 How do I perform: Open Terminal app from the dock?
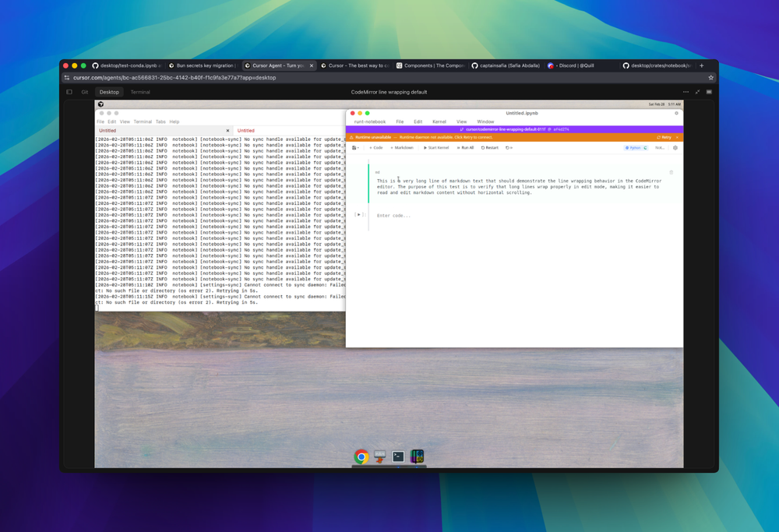398,456
